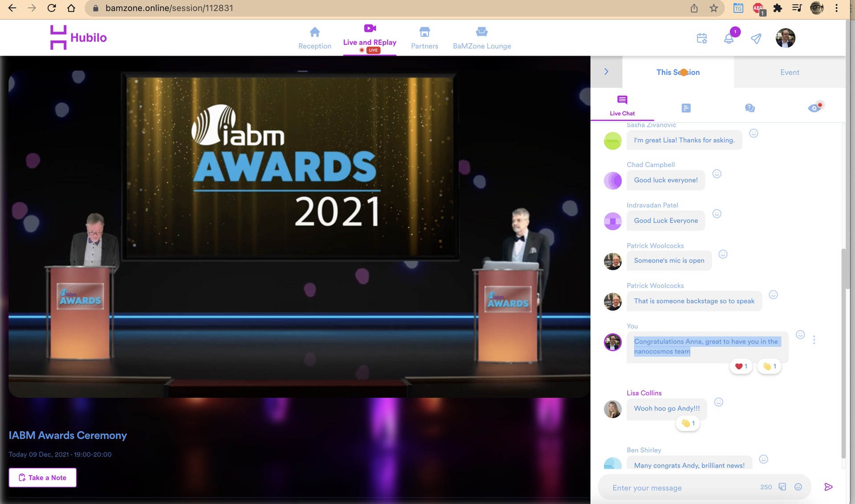Click the paper plane messages icon

756,39
